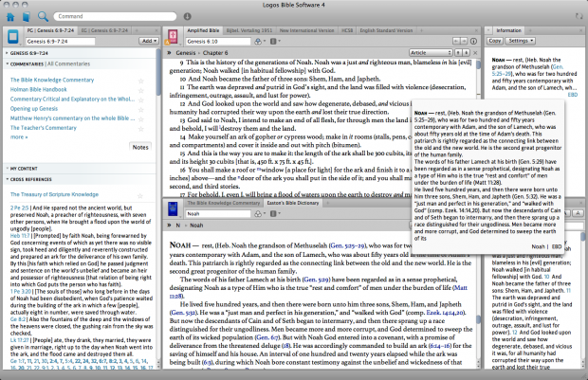
Task: Go back in Amplified Bible history
Action: pos(456,42)
